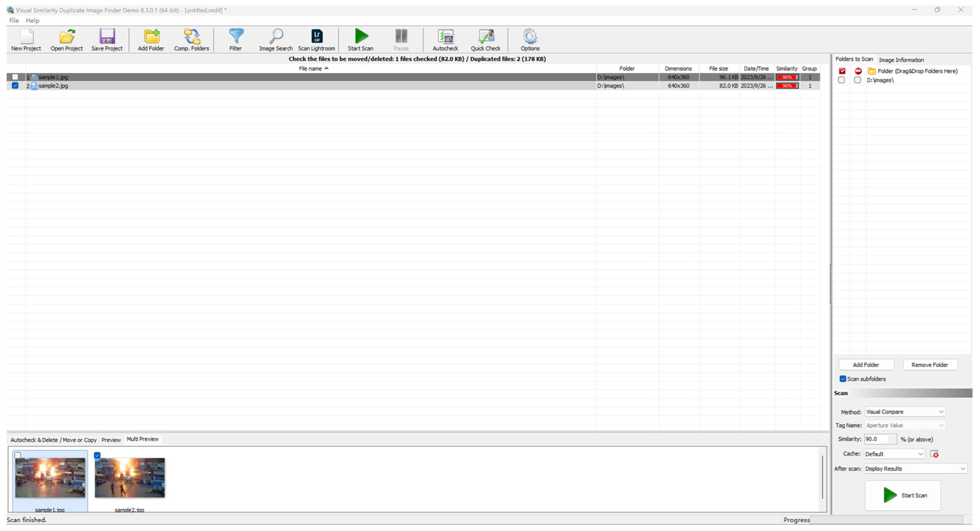Uncheck the sample2.jpg row checkbox
Screen dimensions: 980x531
[x=15, y=86]
